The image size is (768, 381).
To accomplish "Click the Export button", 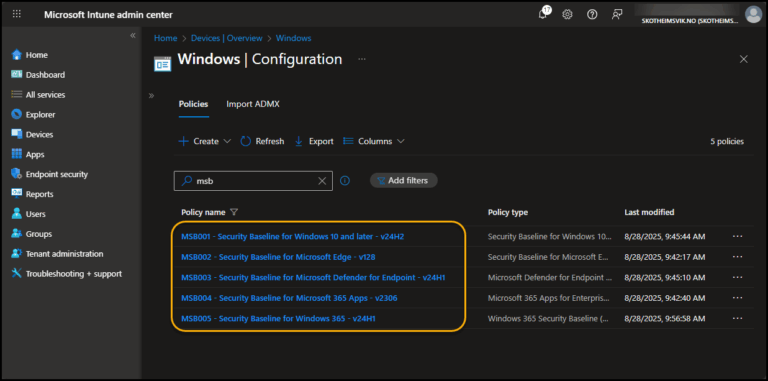I will [314, 141].
